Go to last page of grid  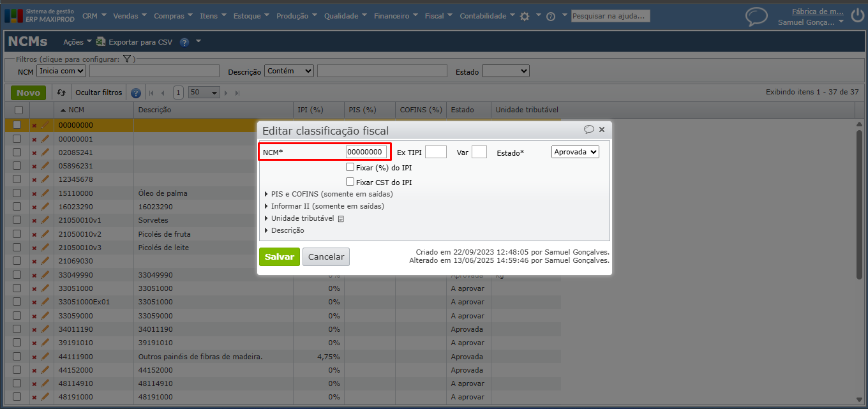pyautogui.click(x=237, y=93)
